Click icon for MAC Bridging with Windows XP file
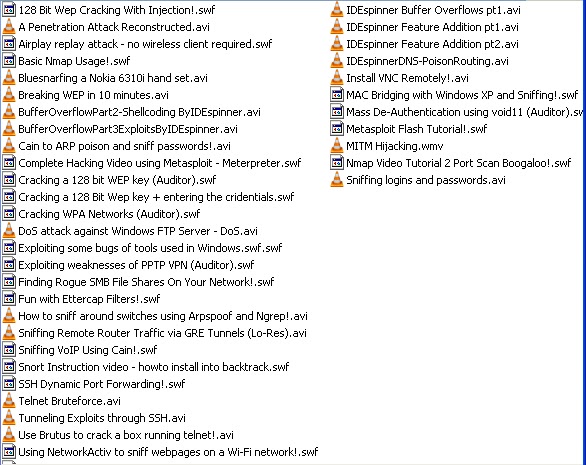This screenshot has height=465, width=586. pyautogui.click(x=337, y=95)
